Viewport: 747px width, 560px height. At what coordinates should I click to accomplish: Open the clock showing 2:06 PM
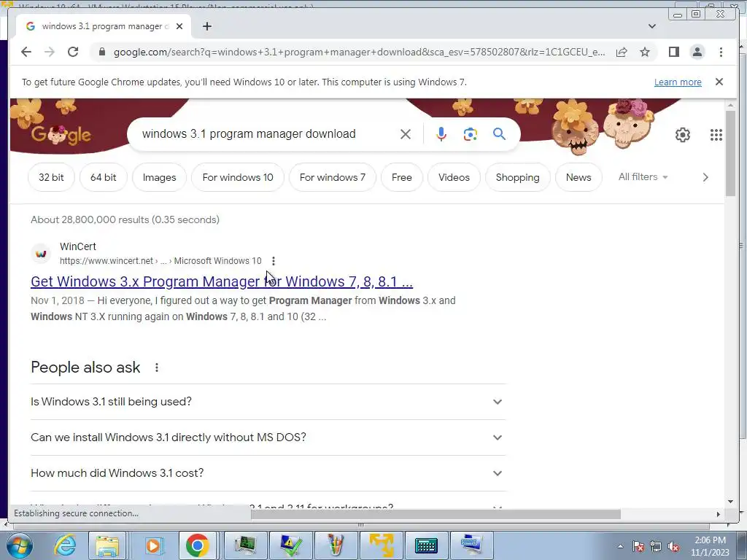tap(710, 546)
